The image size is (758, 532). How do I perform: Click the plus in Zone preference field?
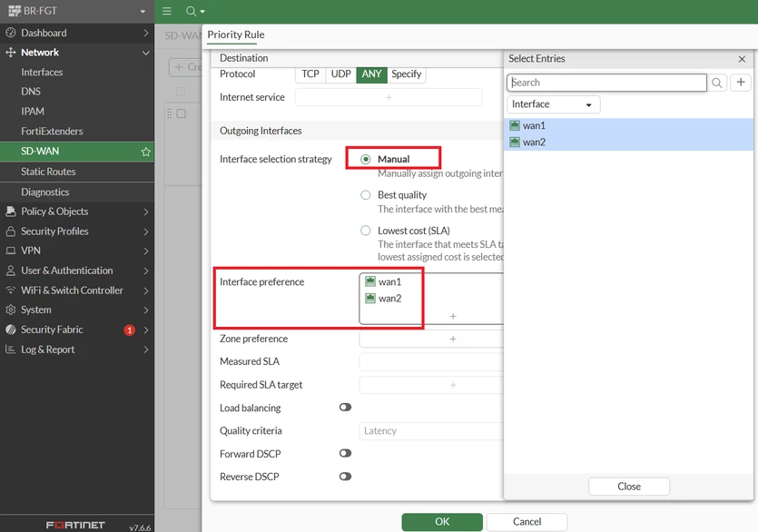pos(453,339)
